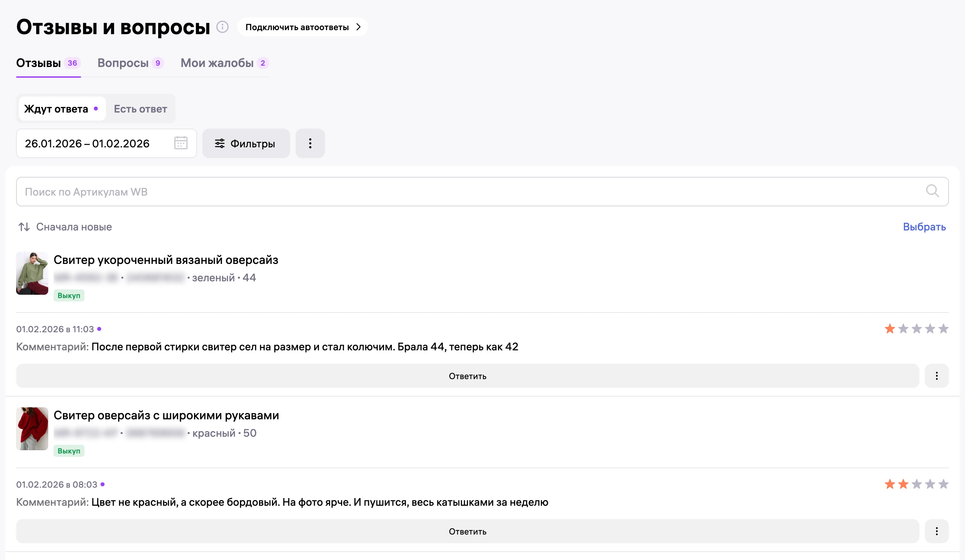This screenshot has height=560, width=965.
Task: Click Ответить for the red sweater review
Action: [467, 531]
